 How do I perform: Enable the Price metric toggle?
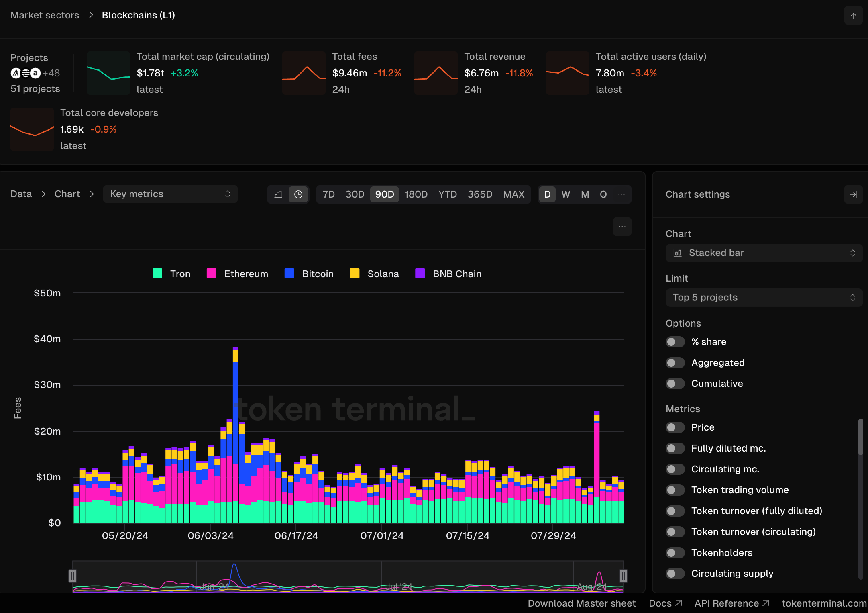pos(675,427)
